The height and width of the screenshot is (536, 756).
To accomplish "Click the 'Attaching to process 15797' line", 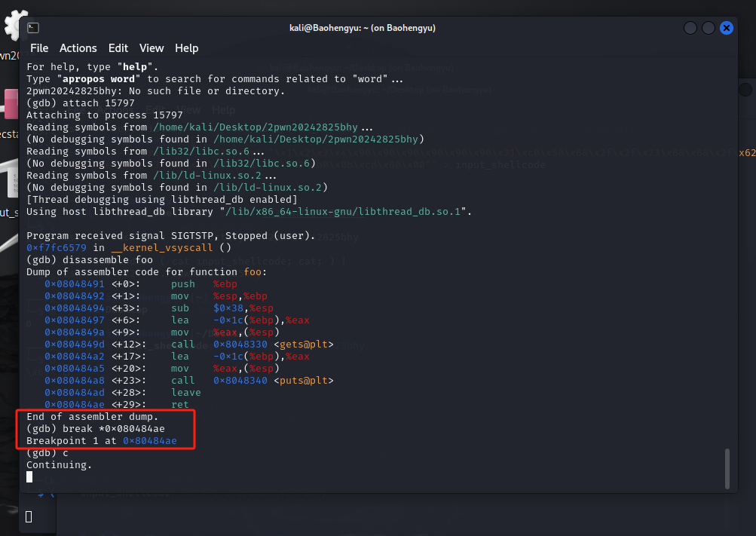I will pos(105,115).
